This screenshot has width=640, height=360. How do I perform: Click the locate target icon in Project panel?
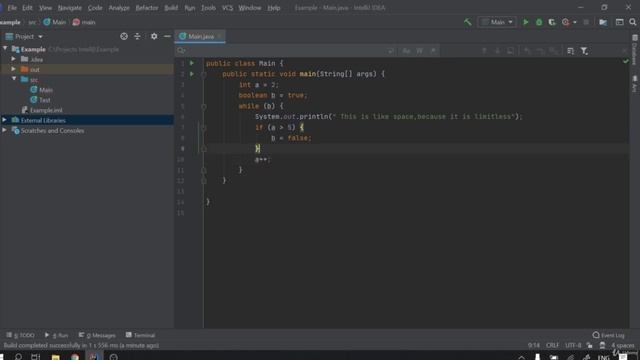tap(124, 36)
